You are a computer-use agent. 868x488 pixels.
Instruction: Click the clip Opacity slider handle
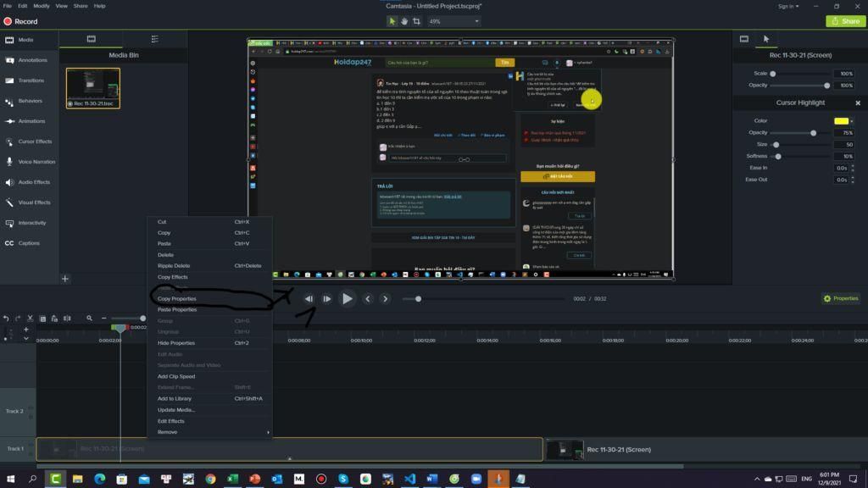pos(827,86)
